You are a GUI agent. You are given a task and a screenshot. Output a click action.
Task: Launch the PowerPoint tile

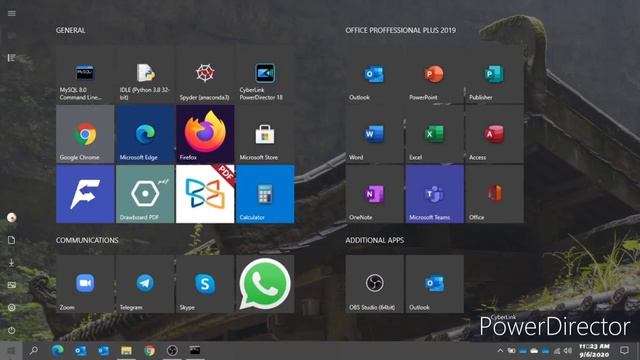point(434,74)
